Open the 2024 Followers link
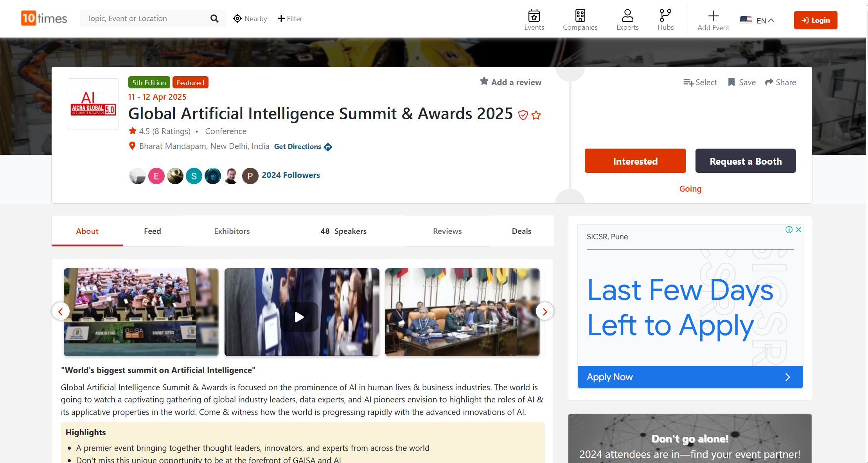 tap(291, 175)
